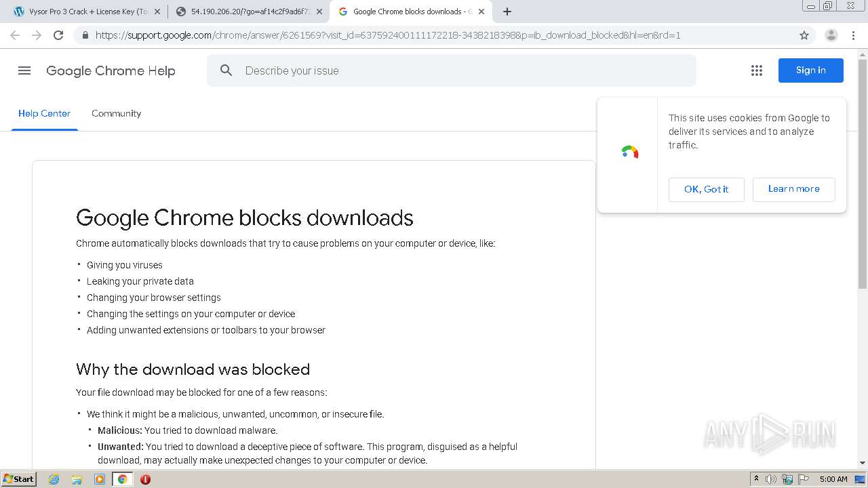868x488 pixels.
Task: Select the Google Chrome blocks downloads tab
Action: point(410,12)
